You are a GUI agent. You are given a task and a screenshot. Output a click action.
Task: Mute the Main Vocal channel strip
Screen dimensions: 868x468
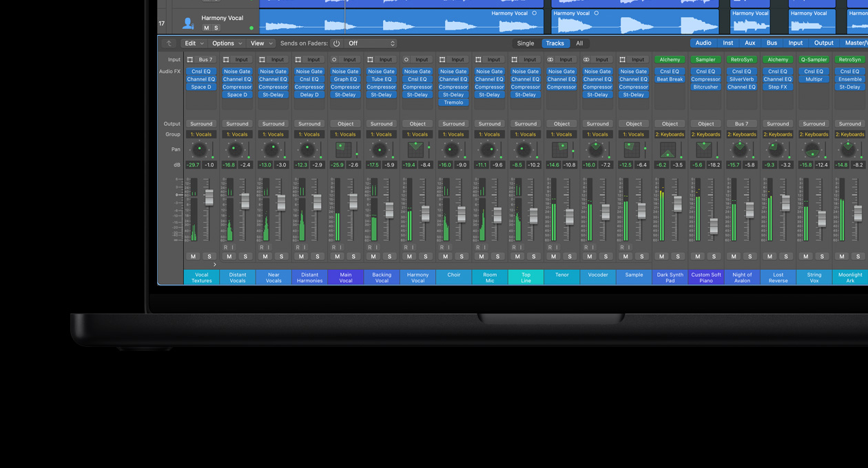[x=337, y=256]
